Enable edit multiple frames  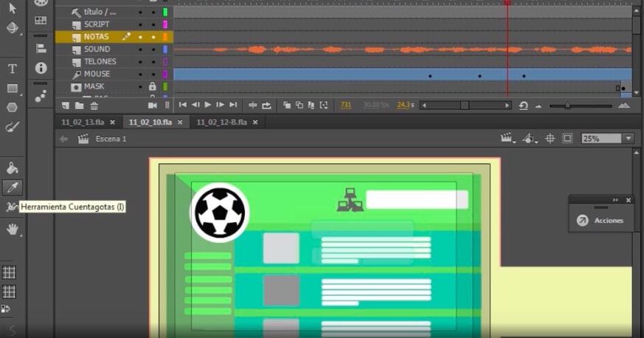[x=311, y=106]
